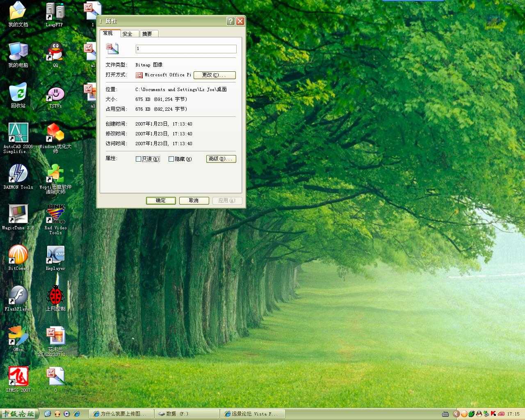Switch to 数据 (F:) taskbar window
Screen dimensions: 525x420
[187, 414]
